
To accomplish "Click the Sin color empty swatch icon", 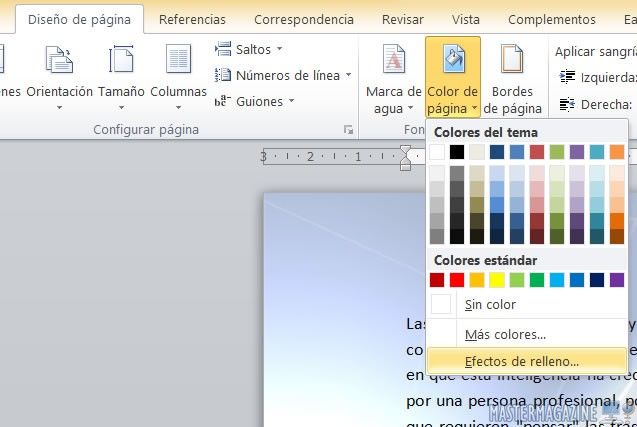I will [x=441, y=304].
